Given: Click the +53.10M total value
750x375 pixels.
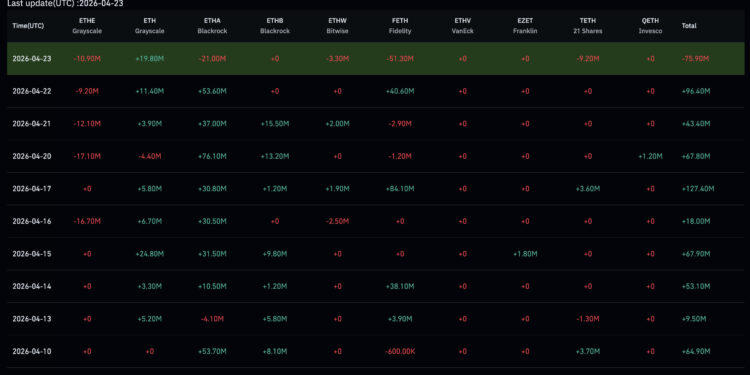Looking at the screenshot, I should 696,286.
